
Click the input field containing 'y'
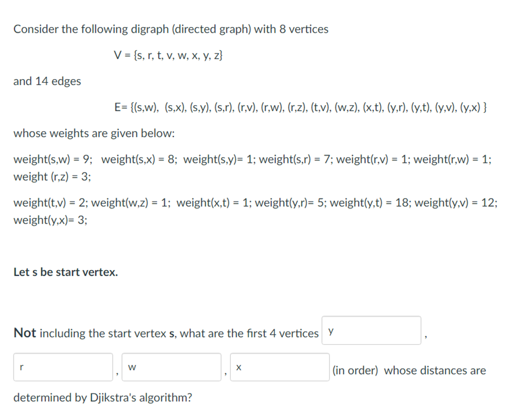[370, 331]
